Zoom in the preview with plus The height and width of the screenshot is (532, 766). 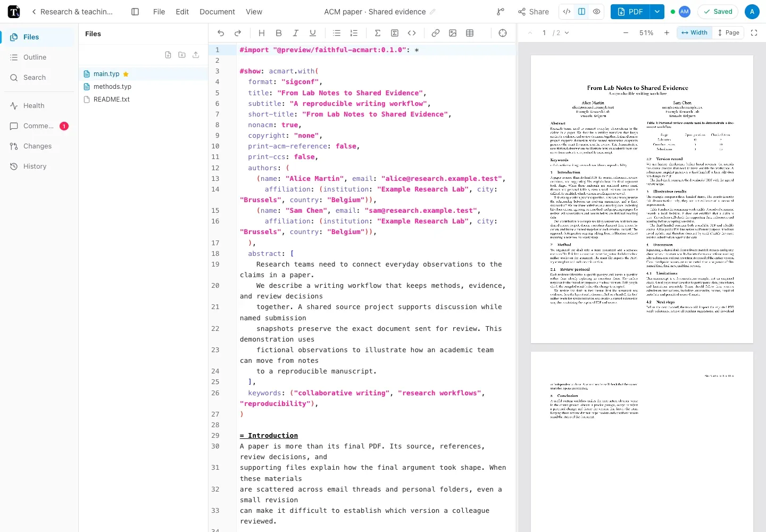667,33
